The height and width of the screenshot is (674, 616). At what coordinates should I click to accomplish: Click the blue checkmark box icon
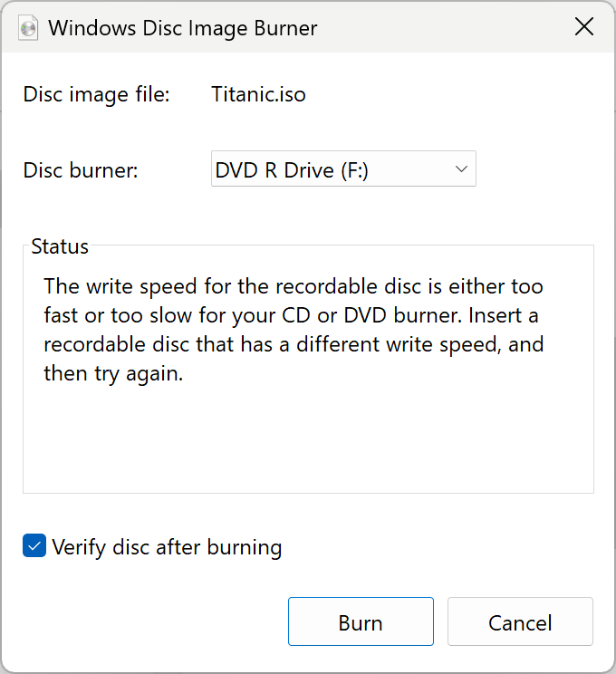(34, 546)
